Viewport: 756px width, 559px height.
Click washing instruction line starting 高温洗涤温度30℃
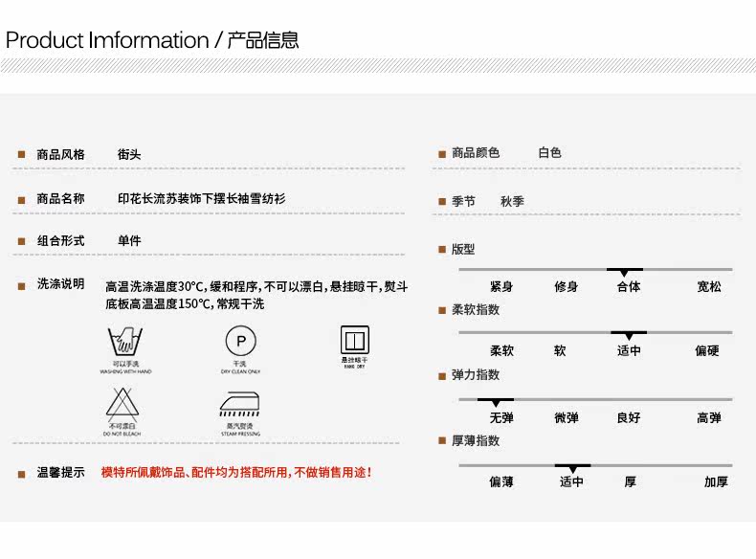pyautogui.click(x=256, y=286)
